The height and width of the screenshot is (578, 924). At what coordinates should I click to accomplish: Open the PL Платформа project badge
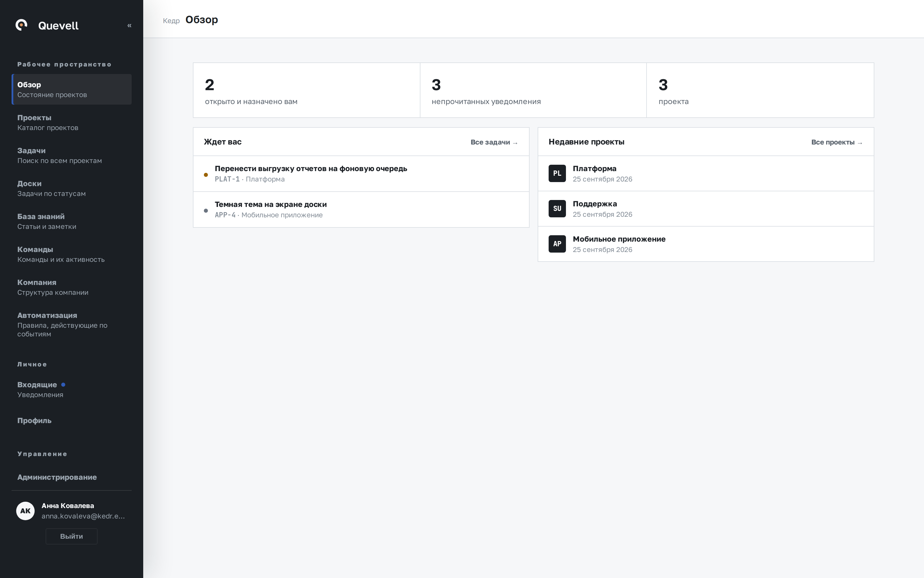(557, 174)
